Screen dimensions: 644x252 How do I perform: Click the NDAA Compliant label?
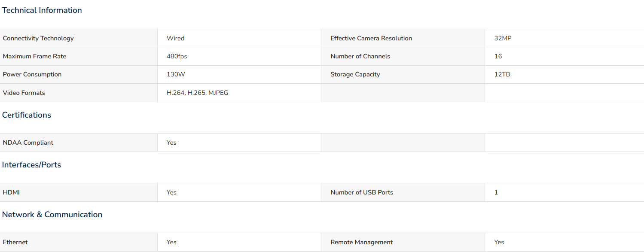coord(28,143)
